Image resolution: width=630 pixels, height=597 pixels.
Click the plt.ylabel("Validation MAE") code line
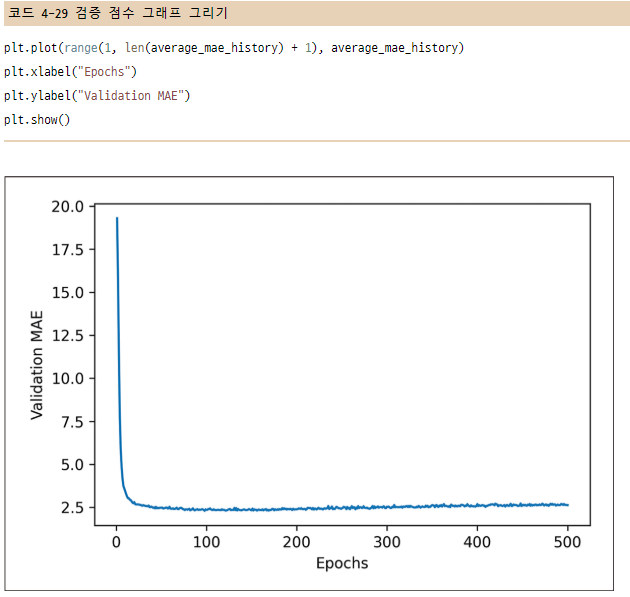(x=97, y=96)
